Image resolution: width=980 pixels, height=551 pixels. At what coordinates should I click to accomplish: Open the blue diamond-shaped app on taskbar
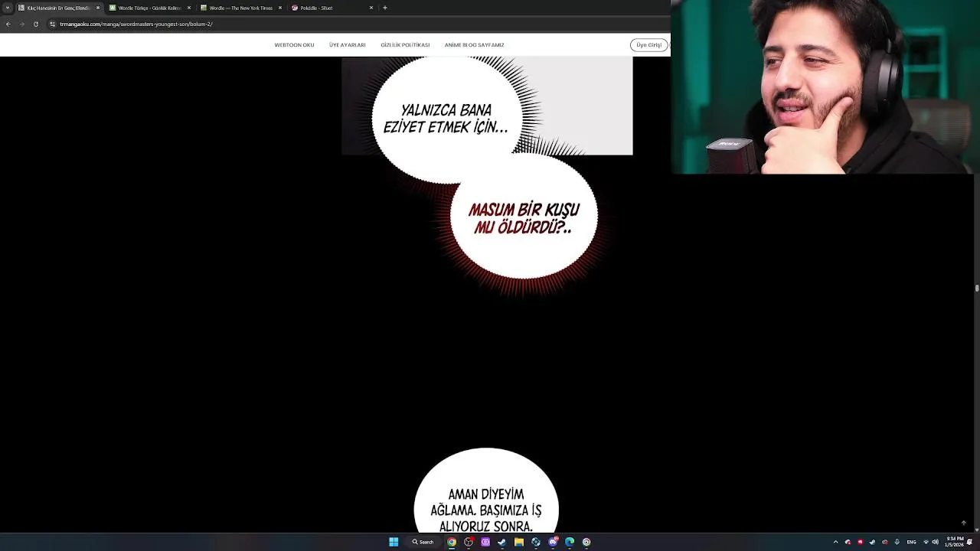point(536,542)
